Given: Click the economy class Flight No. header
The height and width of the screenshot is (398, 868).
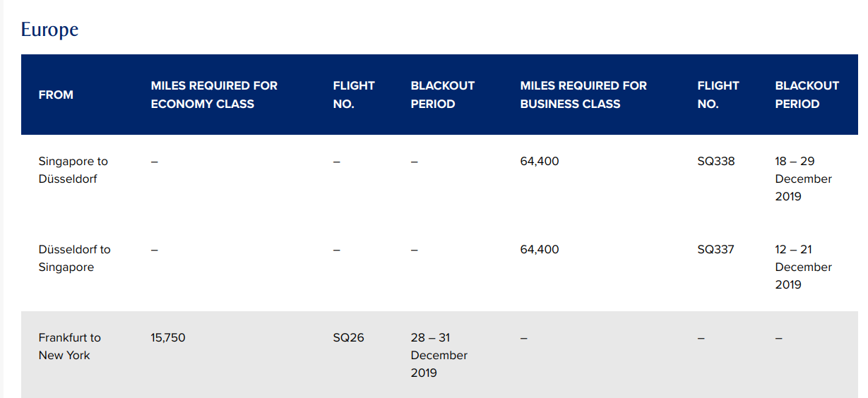Looking at the screenshot, I should click(354, 95).
